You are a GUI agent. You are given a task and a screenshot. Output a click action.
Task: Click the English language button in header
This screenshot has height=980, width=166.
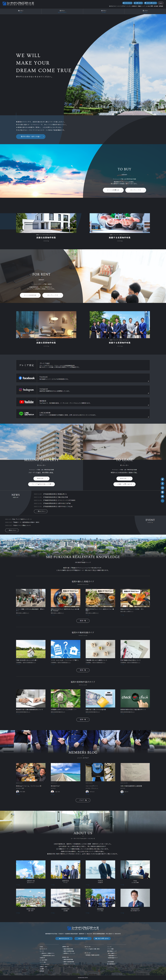161,3
